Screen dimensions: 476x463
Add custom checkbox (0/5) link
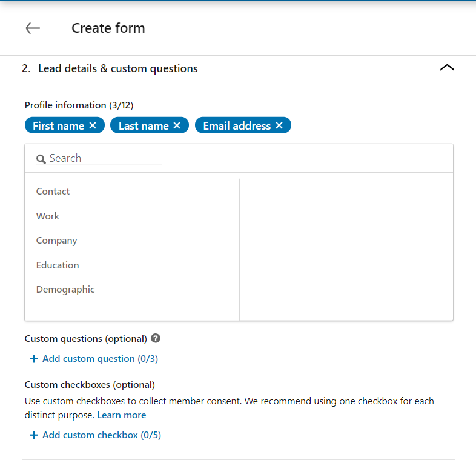click(102, 435)
